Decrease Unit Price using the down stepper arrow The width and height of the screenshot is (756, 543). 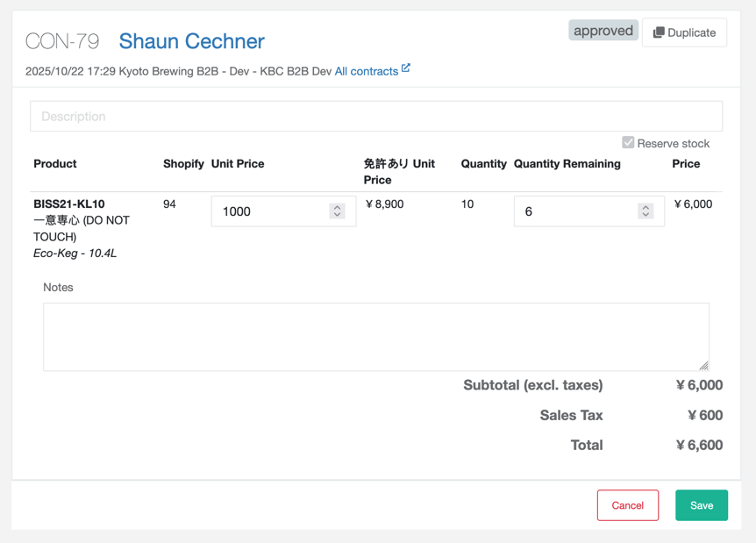click(x=338, y=216)
